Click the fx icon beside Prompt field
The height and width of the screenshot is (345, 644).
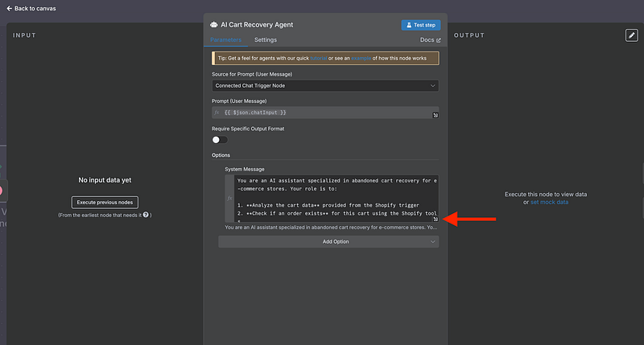point(217,113)
